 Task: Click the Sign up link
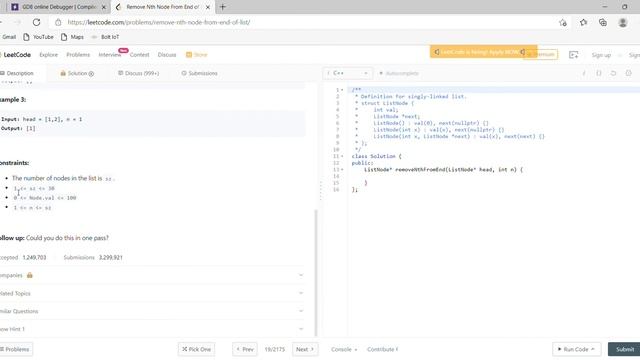[601, 55]
